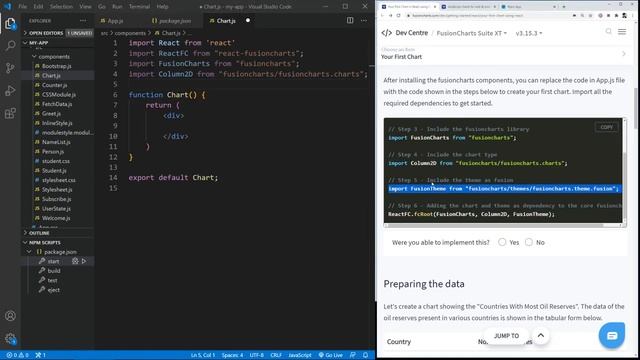The height and width of the screenshot is (360, 640).
Task: Open a new browser tab
Action: 564,7
